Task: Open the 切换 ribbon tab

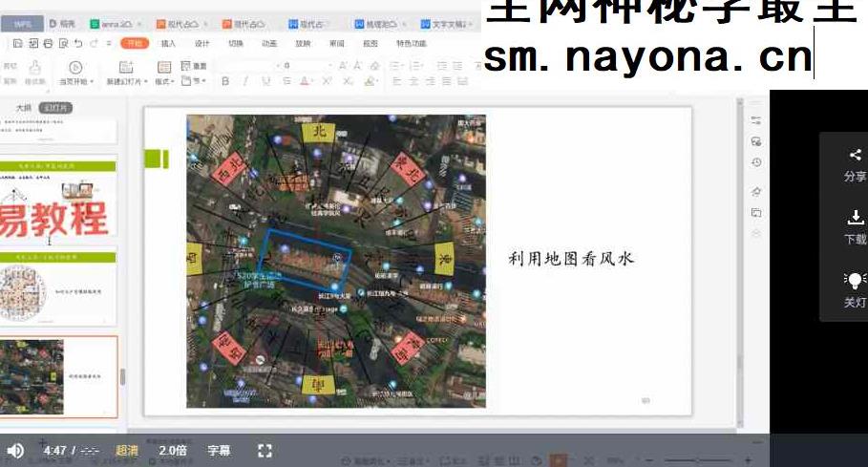Action: coord(236,43)
